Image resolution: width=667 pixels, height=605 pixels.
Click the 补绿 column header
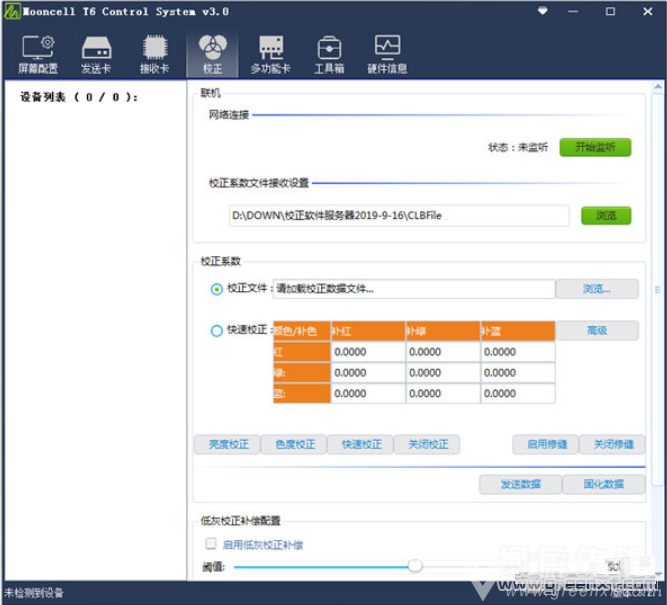pyautogui.click(x=443, y=331)
